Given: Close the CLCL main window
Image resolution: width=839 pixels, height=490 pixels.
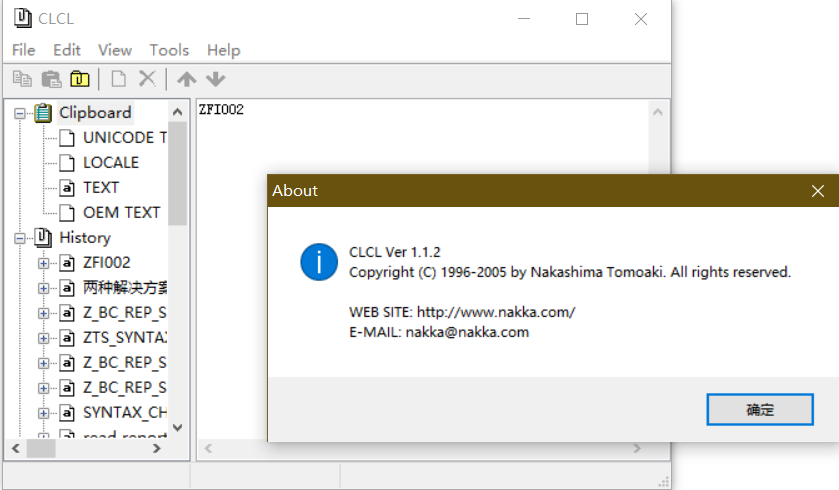Looking at the screenshot, I should (640, 19).
